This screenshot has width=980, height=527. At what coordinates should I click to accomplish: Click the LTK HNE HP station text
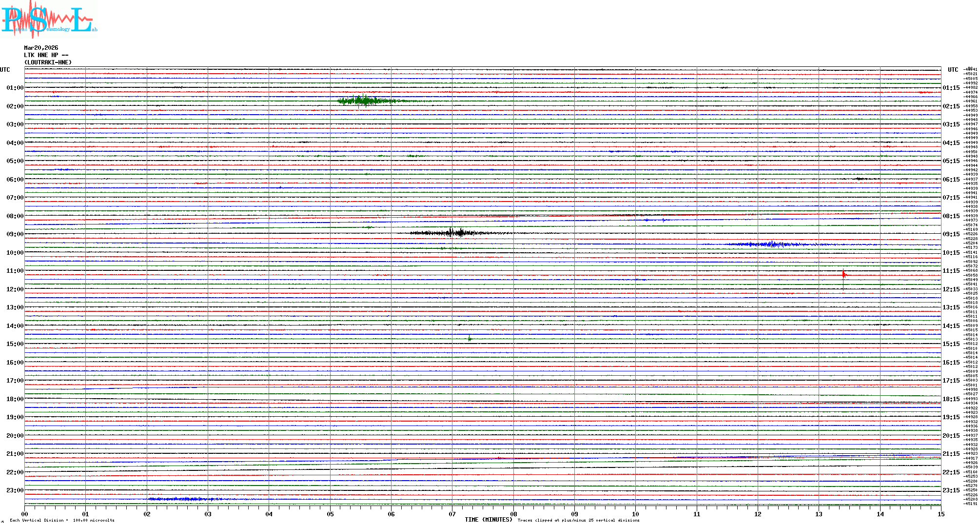(x=46, y=55)
